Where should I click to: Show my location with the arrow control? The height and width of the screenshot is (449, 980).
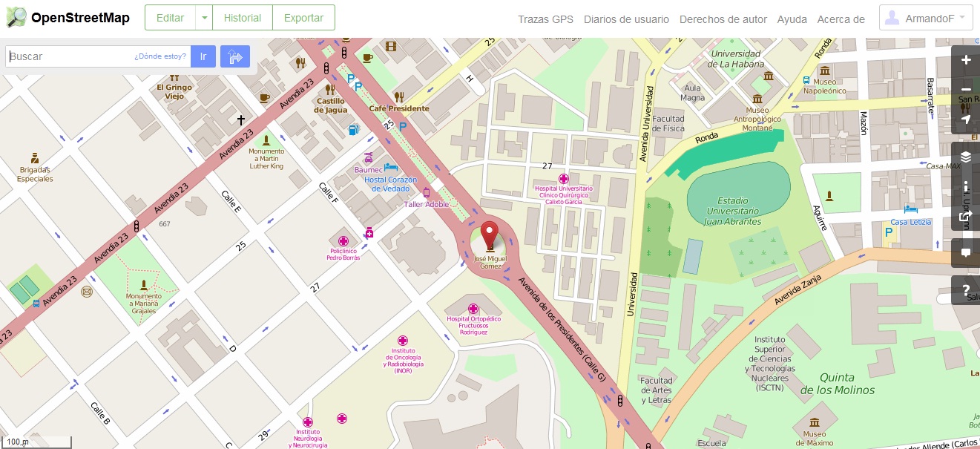click(x=966, y=119)
